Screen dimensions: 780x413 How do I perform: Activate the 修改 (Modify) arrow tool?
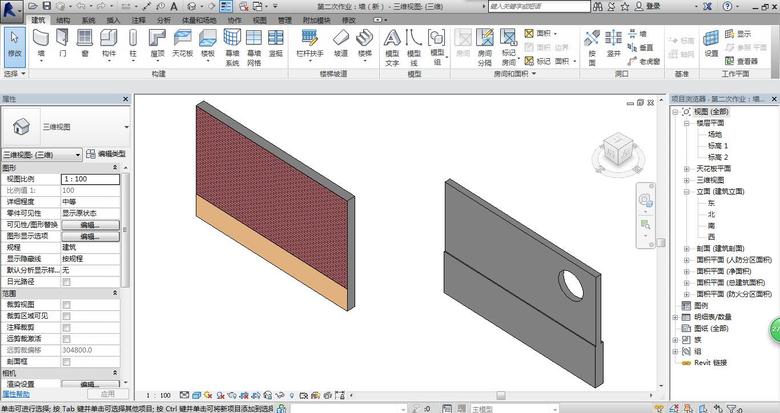14,42
